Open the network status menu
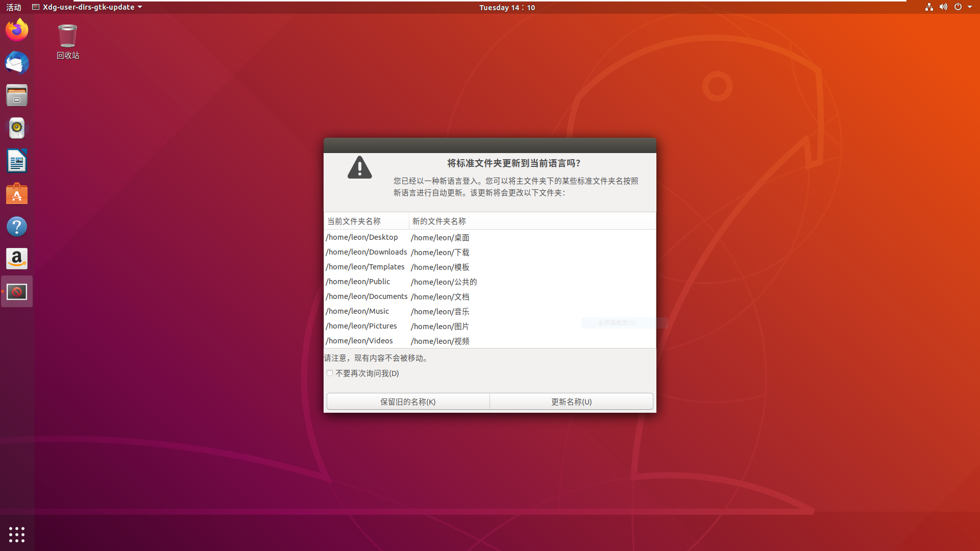The image size is (980, 551). pos(929,7)
